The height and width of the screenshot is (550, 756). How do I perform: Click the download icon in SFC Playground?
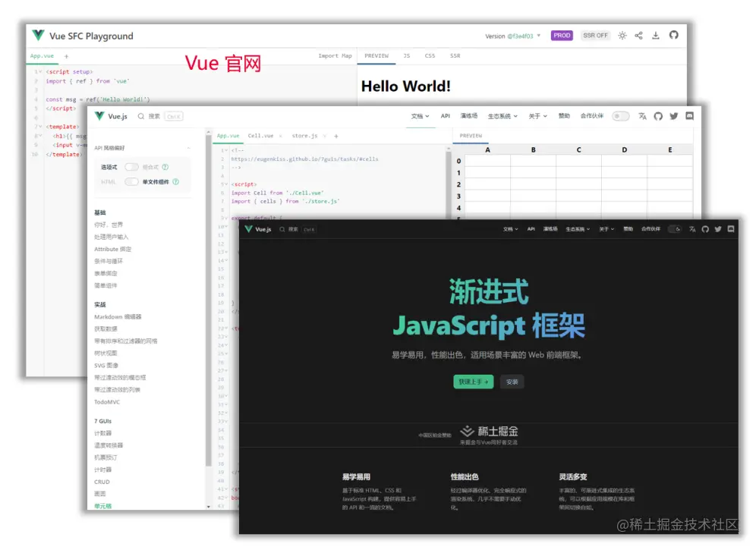(x=656, y=36)
